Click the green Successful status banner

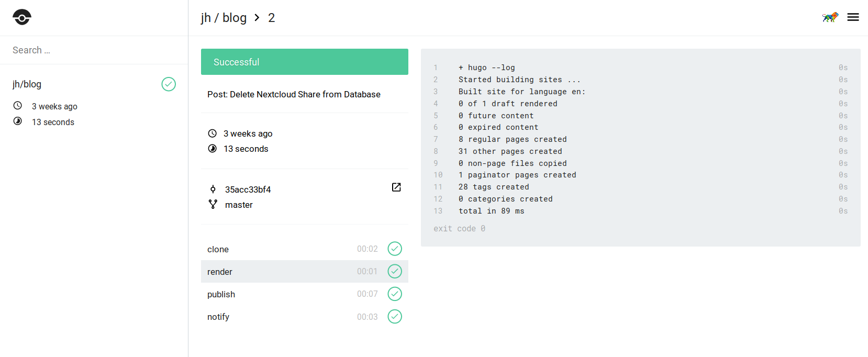(304, 62)
